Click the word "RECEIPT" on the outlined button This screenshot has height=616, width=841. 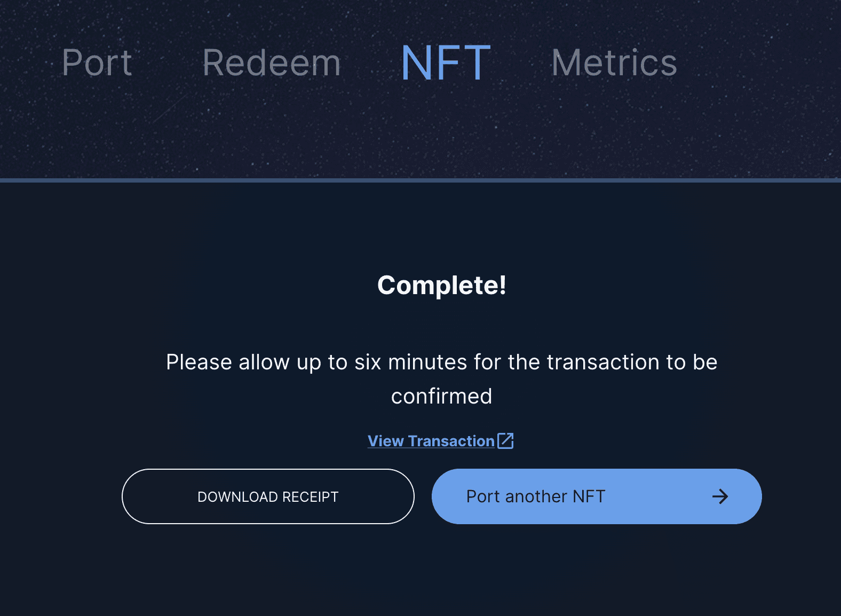[310, 497]
